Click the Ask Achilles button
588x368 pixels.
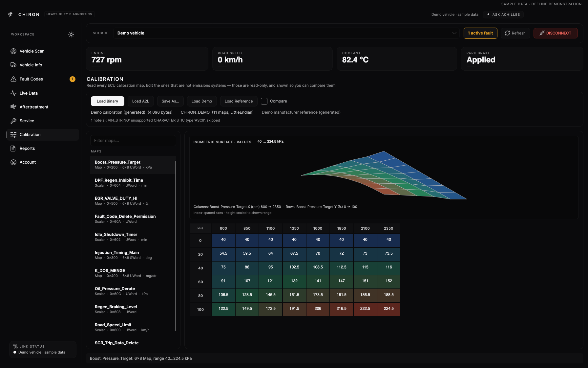click(x=503, y=14)
